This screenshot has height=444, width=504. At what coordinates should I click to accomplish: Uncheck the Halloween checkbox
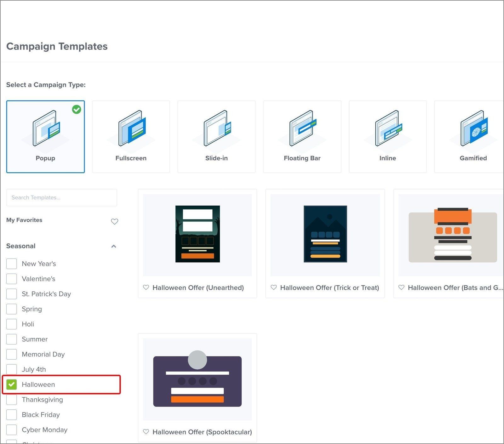pyautogui.click(x=12, y=384)
